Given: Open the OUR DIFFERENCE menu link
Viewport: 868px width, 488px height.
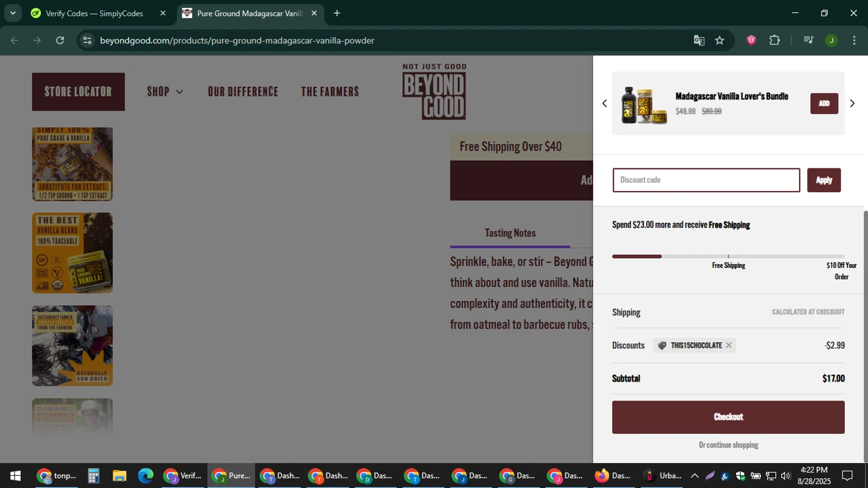Looking at the screenshot, I should [x=243, y=91].
